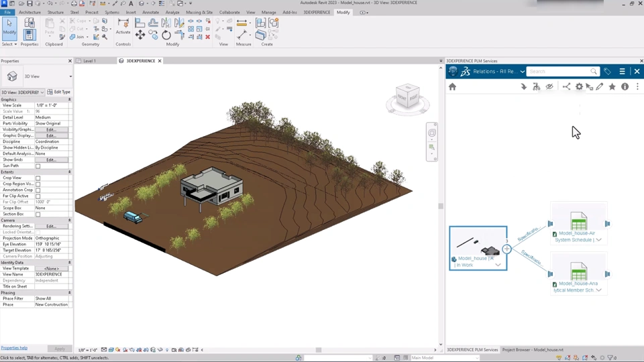Switch to the Level 1 view tab
This screenshot has width=644, height=362.
pyautogui.click(x=89, y=61)
